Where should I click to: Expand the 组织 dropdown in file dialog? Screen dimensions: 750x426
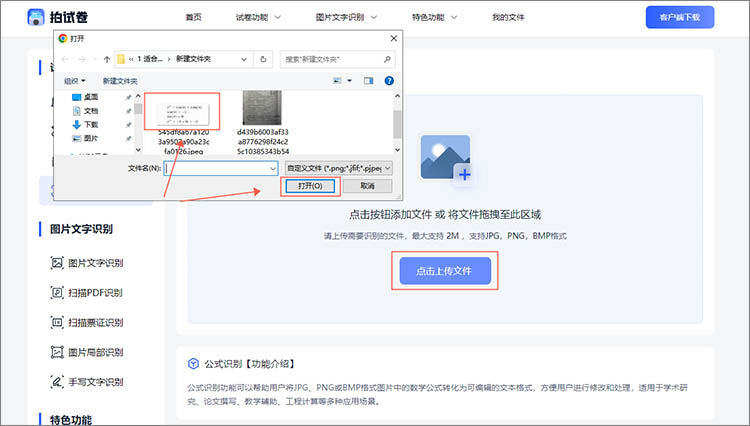(x=76, y=80)
